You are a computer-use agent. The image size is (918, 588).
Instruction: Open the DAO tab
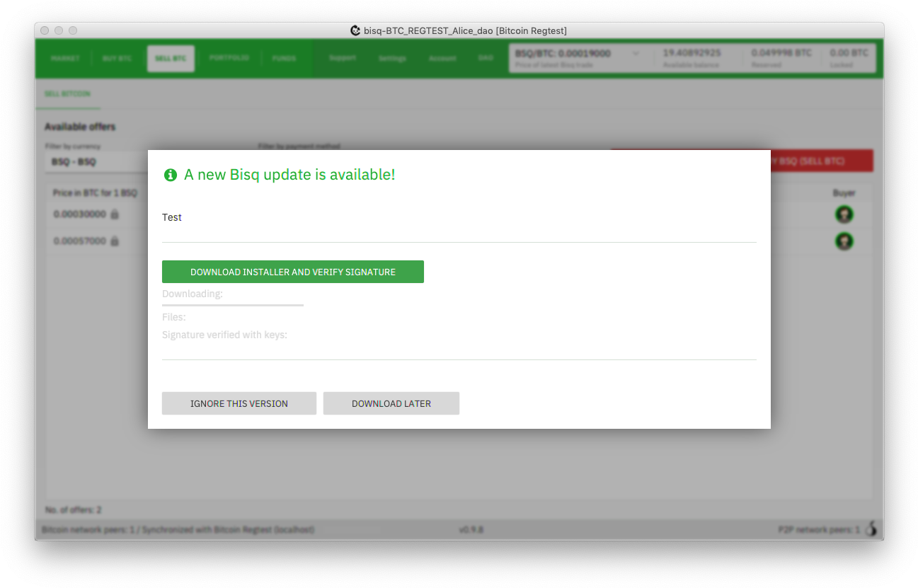coord(486,58)
